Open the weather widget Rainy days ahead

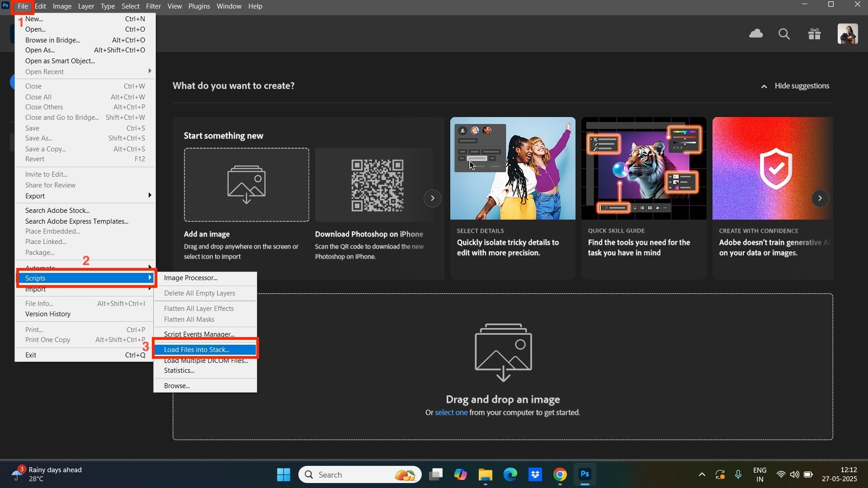pos(47,474)
